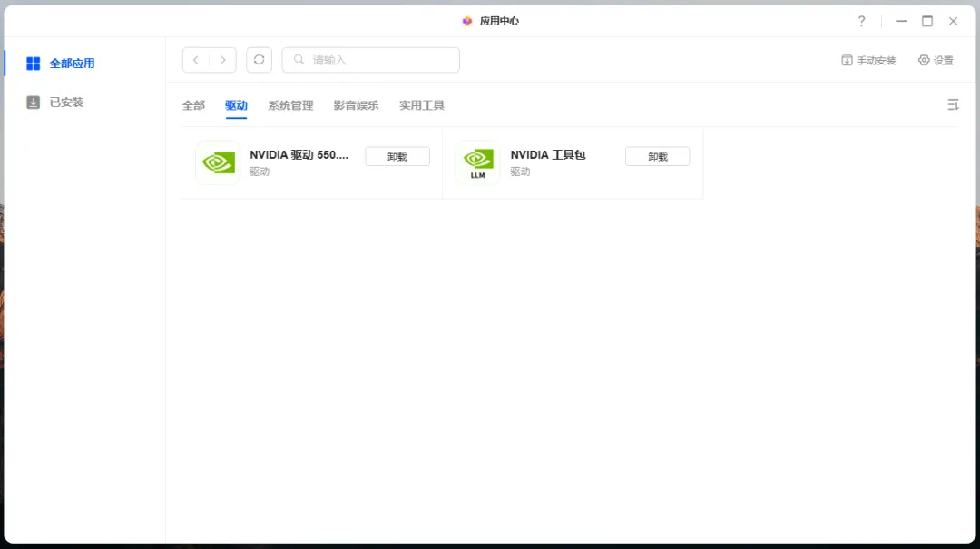Viewport: 980px width, 549px height.
Task: Open the 影音娱乐 tab
Action: (x=356, y=105)
